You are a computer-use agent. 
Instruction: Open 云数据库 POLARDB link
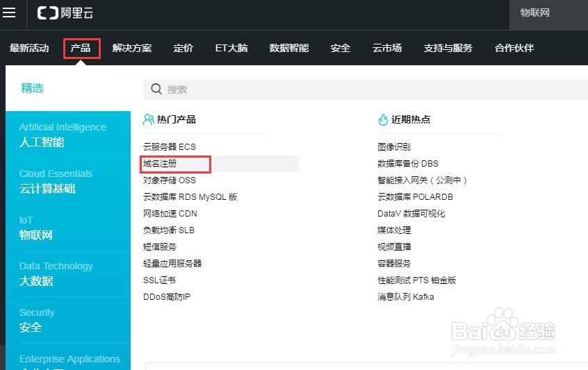(x=415, y=197)
